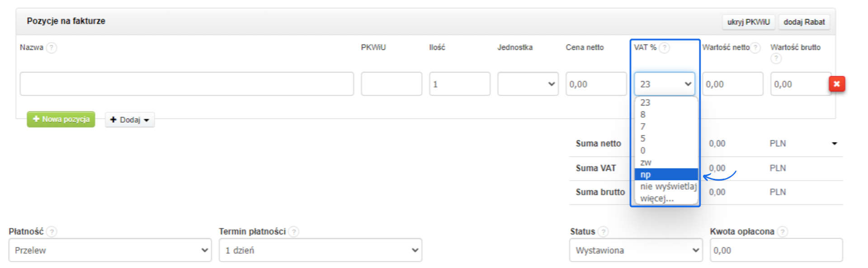Delete the invoice line with the red X
The image size is (868, 268).
(x=837, y=84)
